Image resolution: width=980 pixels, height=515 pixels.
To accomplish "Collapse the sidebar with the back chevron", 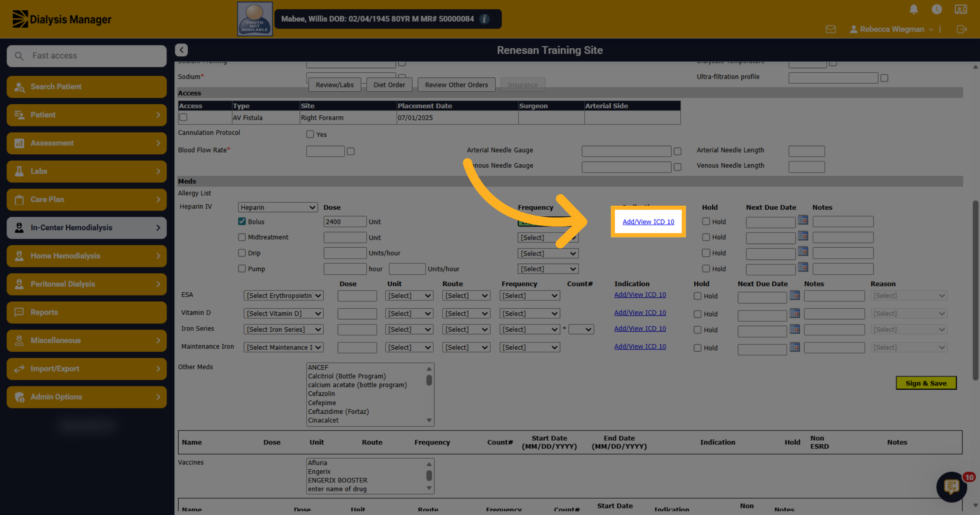I will pos(181,50).
